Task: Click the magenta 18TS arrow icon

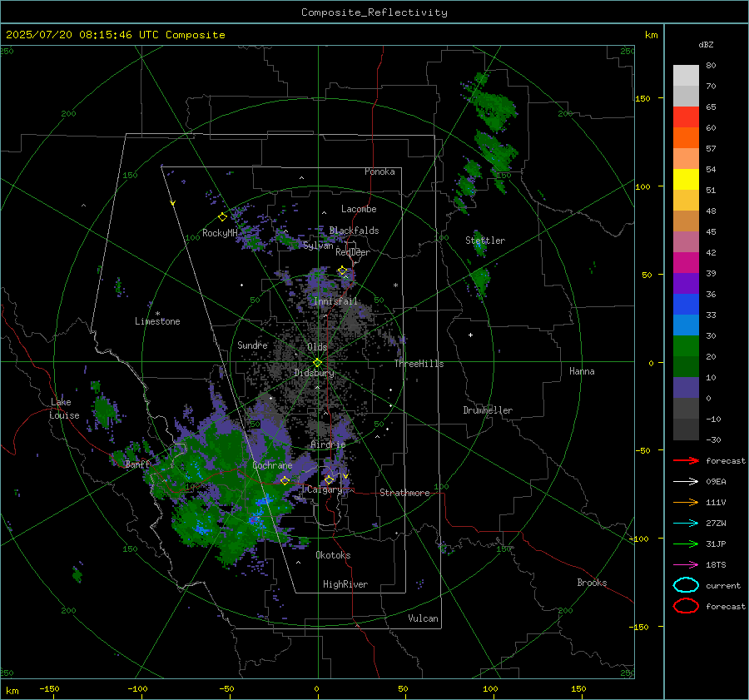Action: 686,565
